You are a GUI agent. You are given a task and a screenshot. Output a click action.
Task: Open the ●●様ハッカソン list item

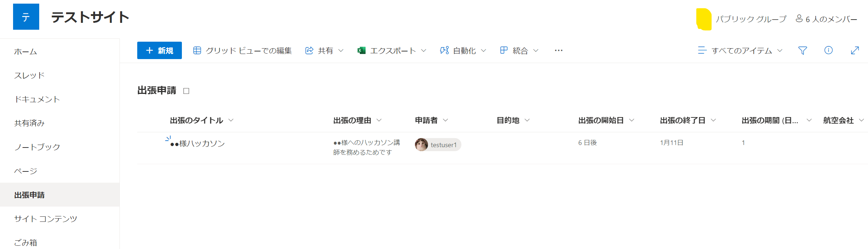tap(198, 144)
